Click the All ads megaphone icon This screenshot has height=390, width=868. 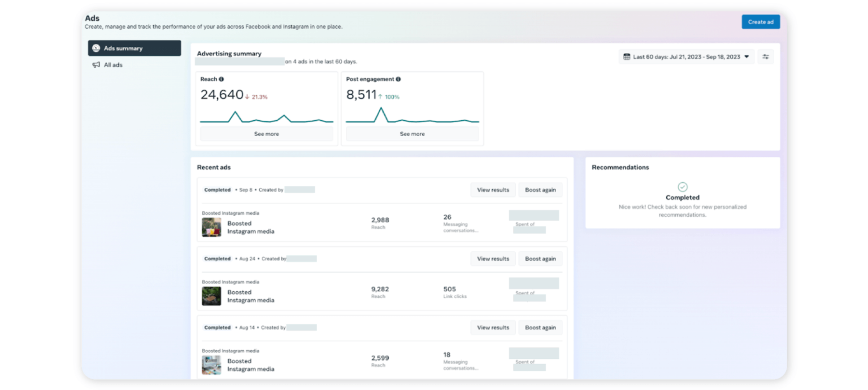click(96, 65)
